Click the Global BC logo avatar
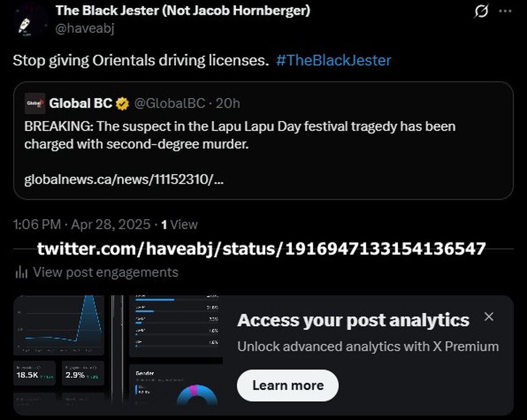527x420 pixels. pyautogui.click(x=34, y=103)
